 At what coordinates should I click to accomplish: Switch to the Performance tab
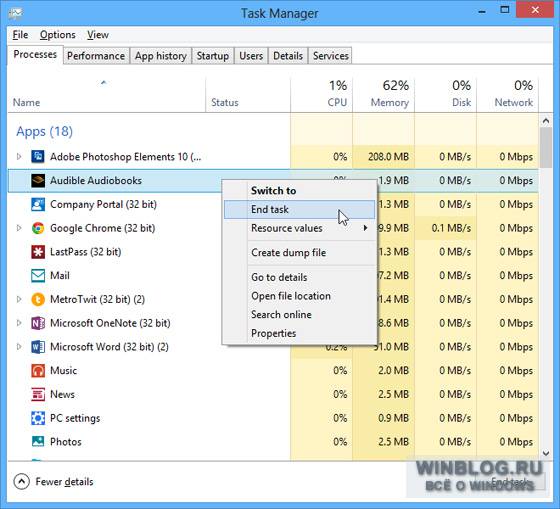tap(96, 56)
